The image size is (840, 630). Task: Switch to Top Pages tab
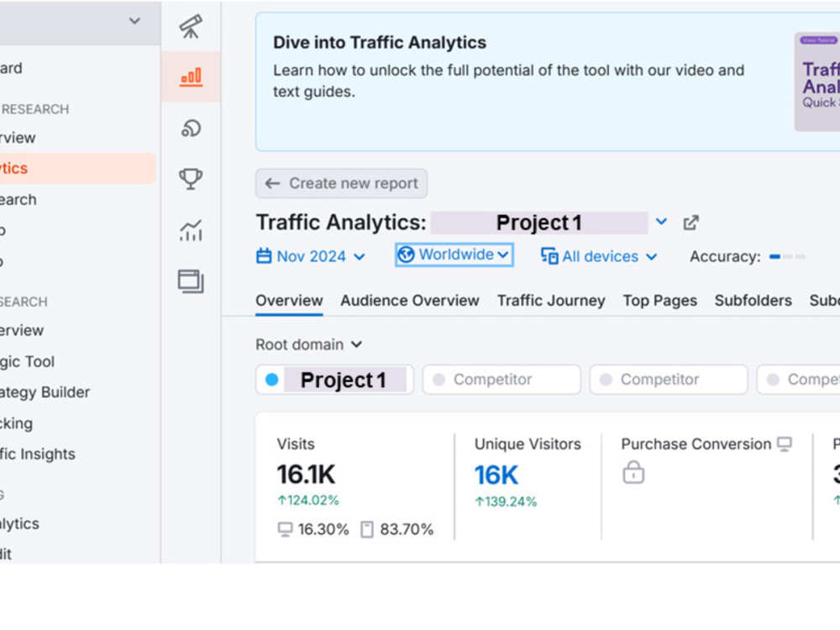660,301
